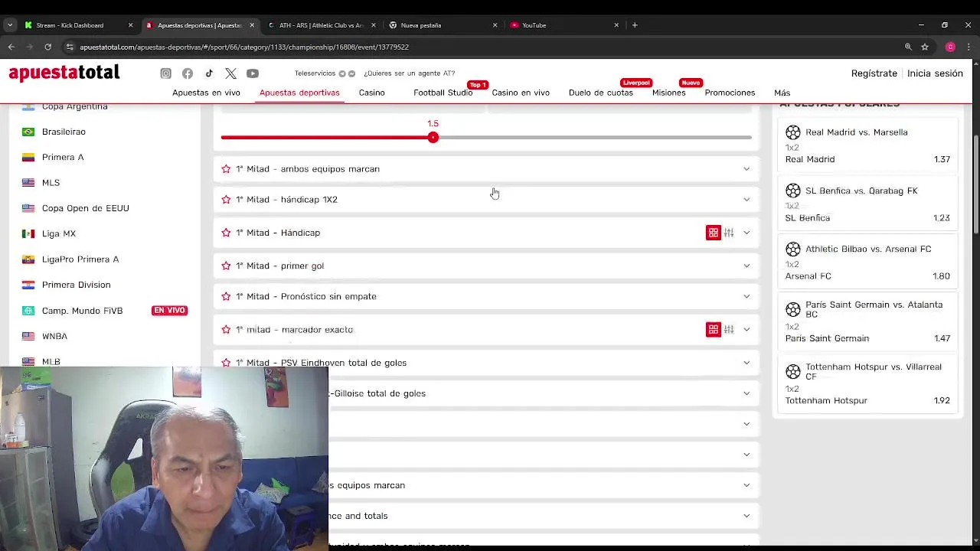Expand PSV Eindhoven total de goles chevron

[x=746, y=363]
